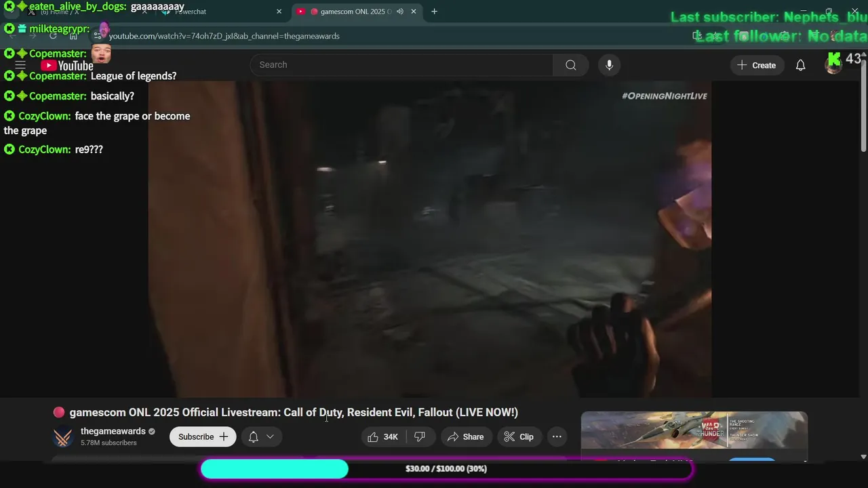Open the more actions three-dot menu

click(557, 436)
